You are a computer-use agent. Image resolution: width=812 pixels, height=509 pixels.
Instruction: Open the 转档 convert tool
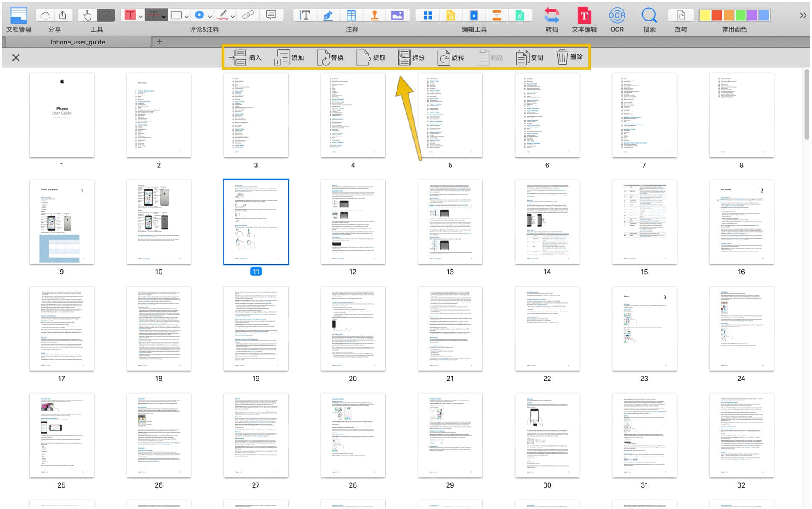click(x=552, y=15)
